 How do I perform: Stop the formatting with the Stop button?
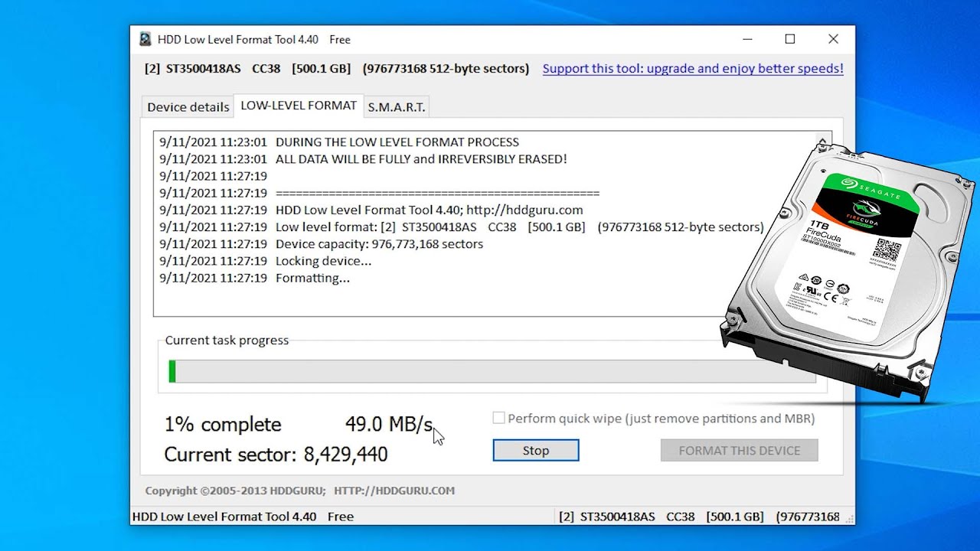(536, 451)
